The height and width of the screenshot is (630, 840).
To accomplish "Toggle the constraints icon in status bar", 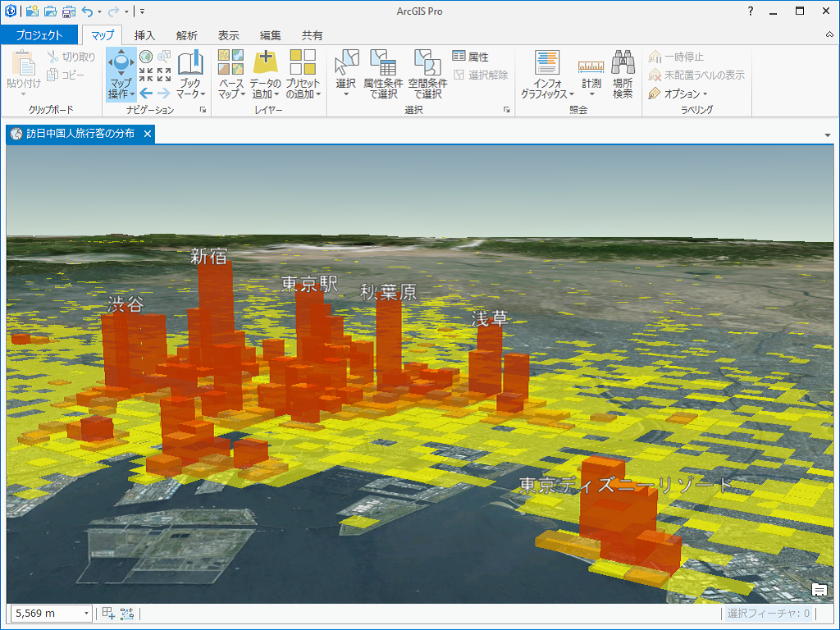I will pyautogui.click(x=127, y=614).
